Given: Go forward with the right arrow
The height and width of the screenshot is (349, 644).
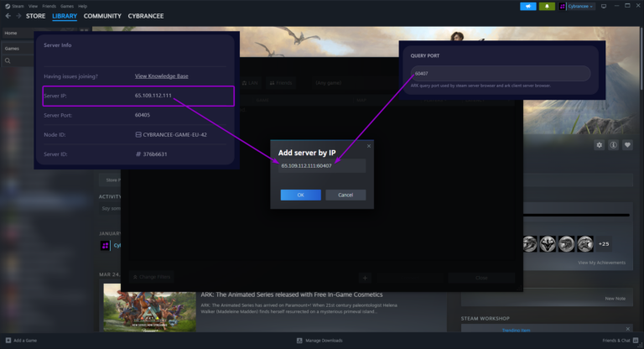Looking at the screenshot, I should [18, 16].
